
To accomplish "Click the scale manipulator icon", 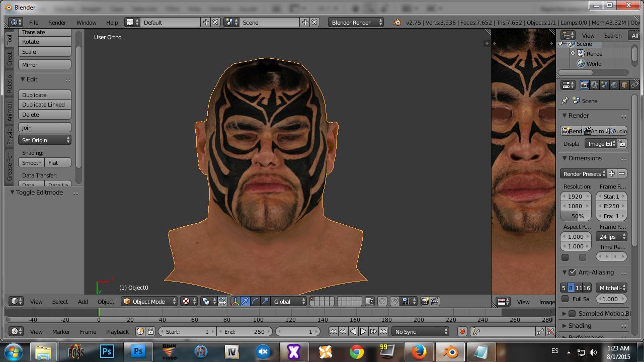I will (265, 301).
